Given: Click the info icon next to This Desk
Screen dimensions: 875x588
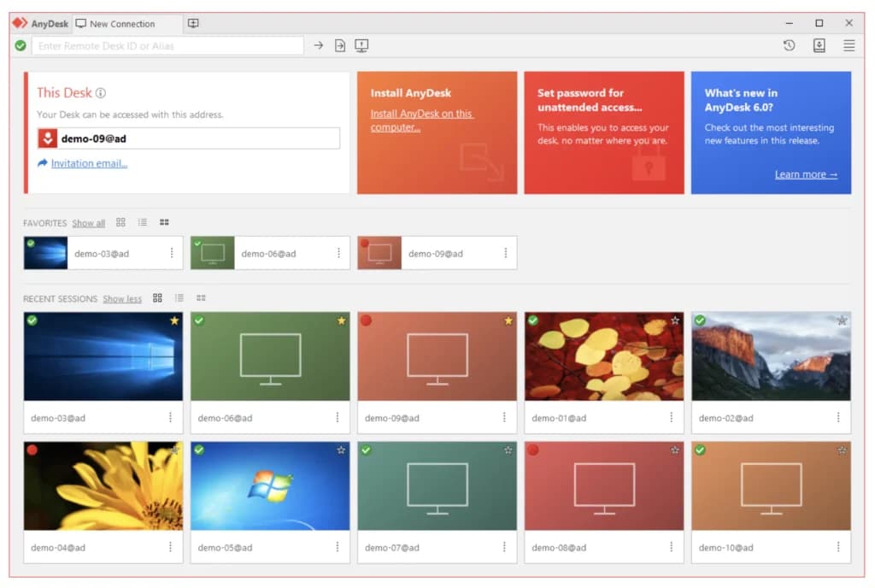Looking at the screenshot, I should coord(101,93).
